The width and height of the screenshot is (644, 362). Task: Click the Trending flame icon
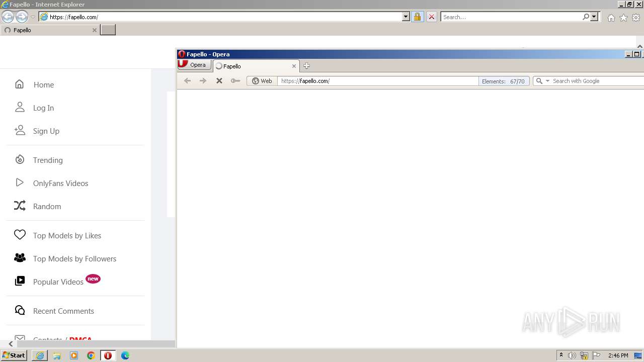tap(20, 159)
